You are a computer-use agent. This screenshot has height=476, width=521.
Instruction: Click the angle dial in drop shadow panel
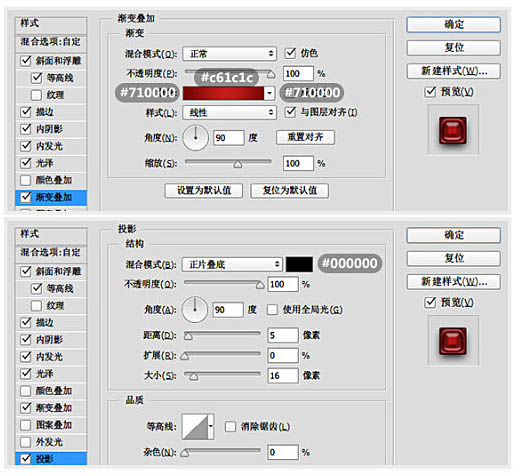[195, 310]
